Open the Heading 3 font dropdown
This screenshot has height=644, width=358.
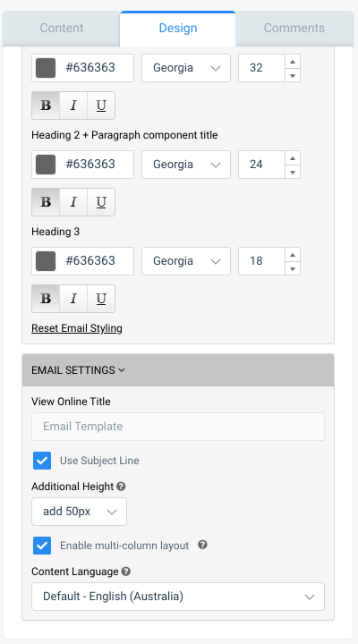186,261
